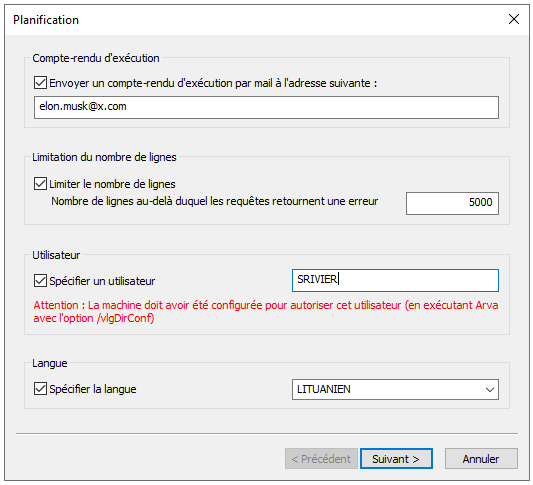533x485 pixels.
Task: Click the 'Spécifier un utilisateur' label text
Action: click(x=102, y=281)
